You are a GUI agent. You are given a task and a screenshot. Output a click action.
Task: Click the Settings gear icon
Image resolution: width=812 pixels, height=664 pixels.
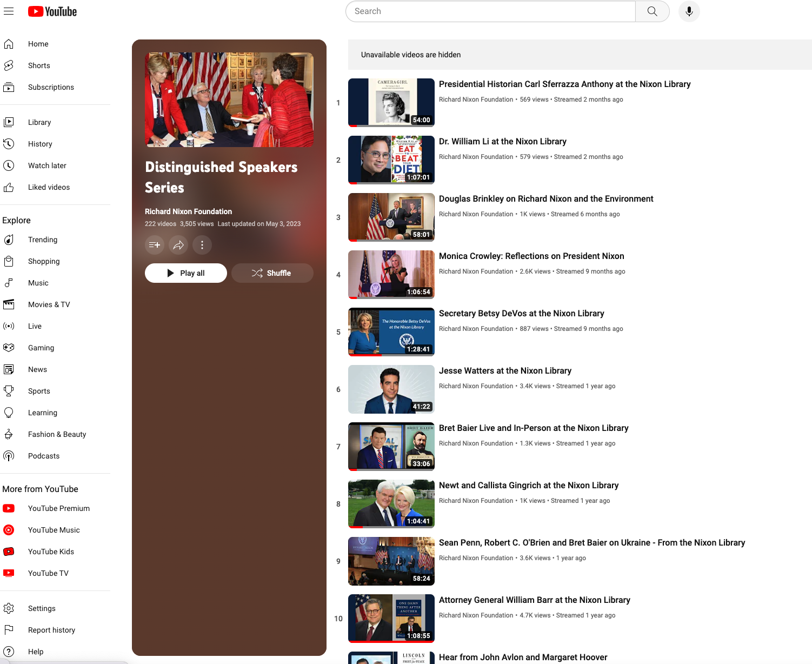pyautogui.click(x=9, y=608)
